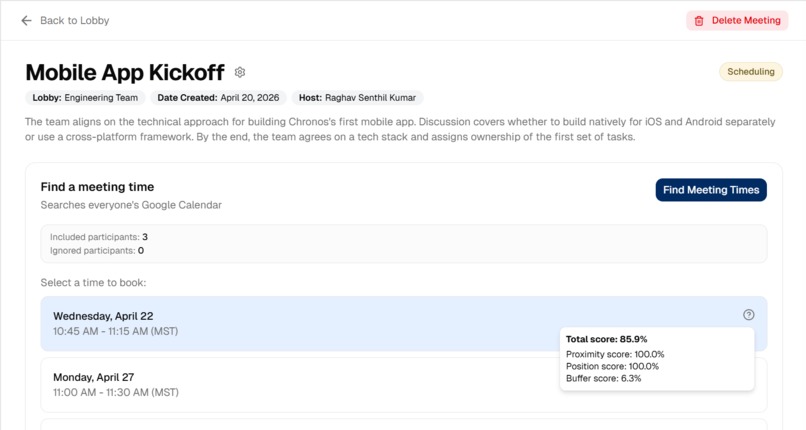Image resolution: width=806 pixels, height=430 pixels.
Task: Click the trash icon in Delete Meeting
Action: 699,21
